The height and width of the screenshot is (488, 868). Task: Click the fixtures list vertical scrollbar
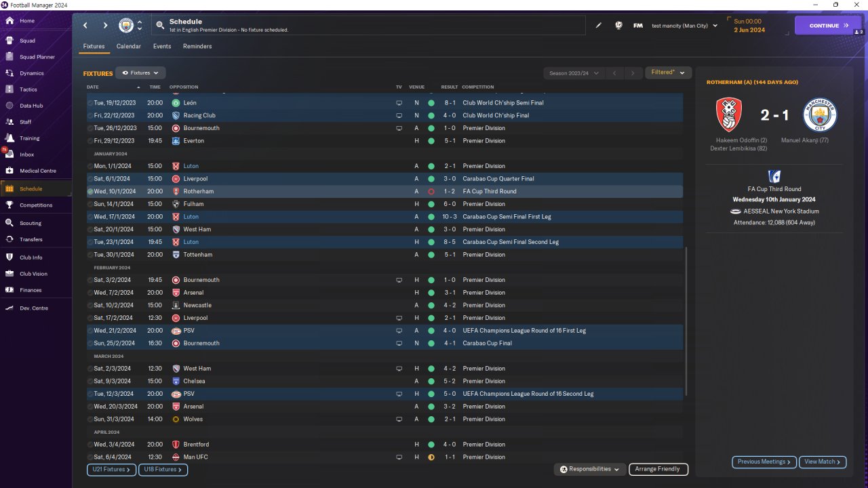coord(686,321)
